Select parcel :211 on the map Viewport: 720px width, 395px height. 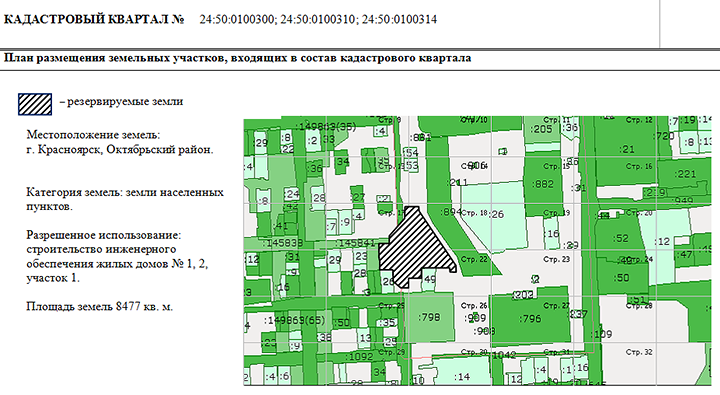click(x=457, y=182)
